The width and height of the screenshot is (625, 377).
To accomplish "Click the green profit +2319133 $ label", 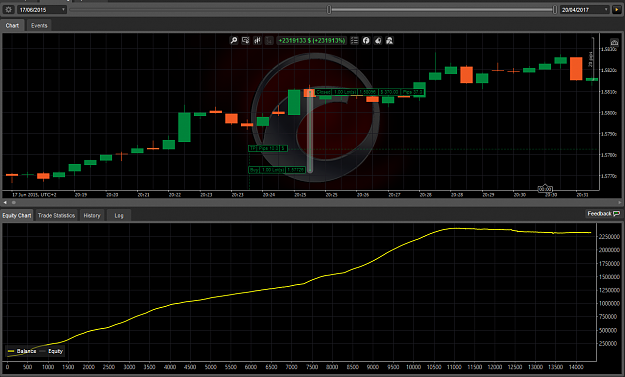I will point(312,41).
